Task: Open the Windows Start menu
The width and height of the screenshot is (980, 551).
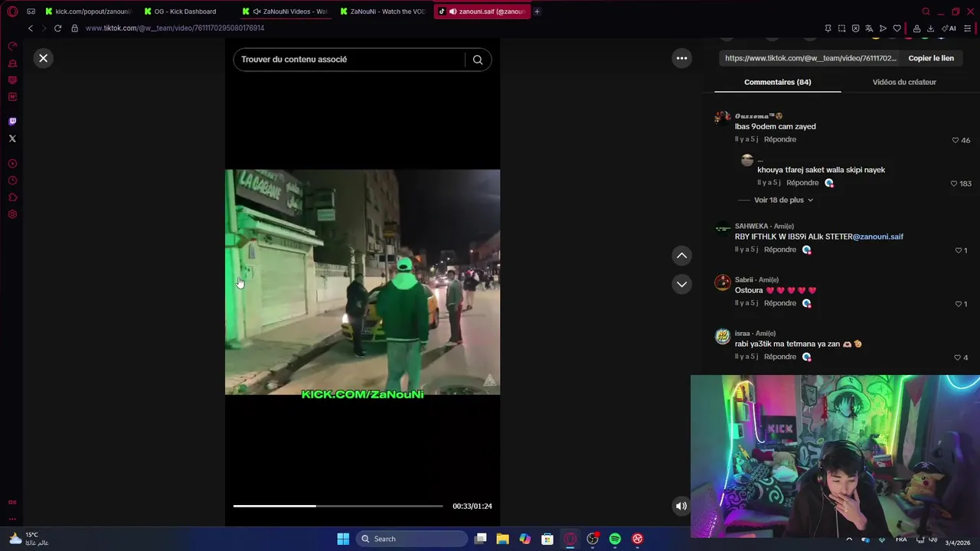Action: [x=343, y=539]
